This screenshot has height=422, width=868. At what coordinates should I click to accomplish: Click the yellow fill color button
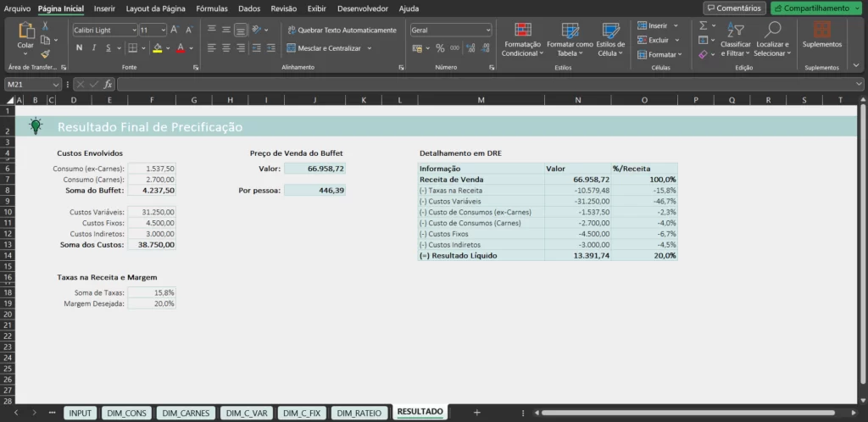(x=157, y=48)
